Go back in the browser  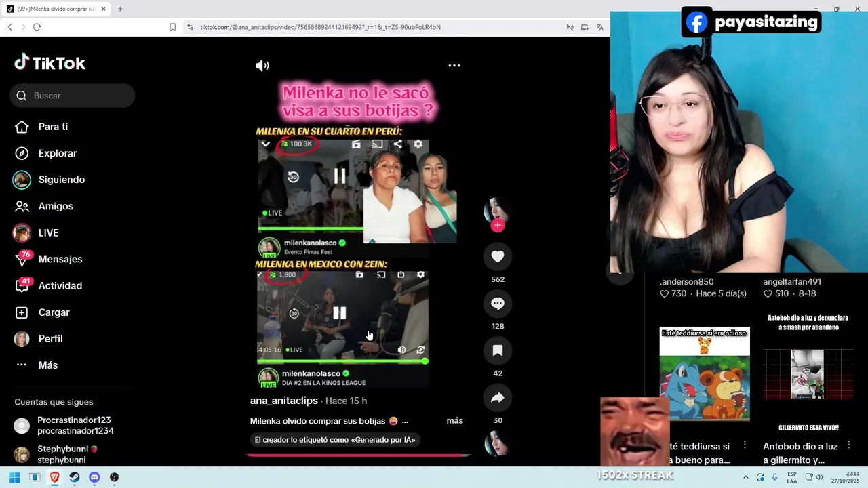9,27
